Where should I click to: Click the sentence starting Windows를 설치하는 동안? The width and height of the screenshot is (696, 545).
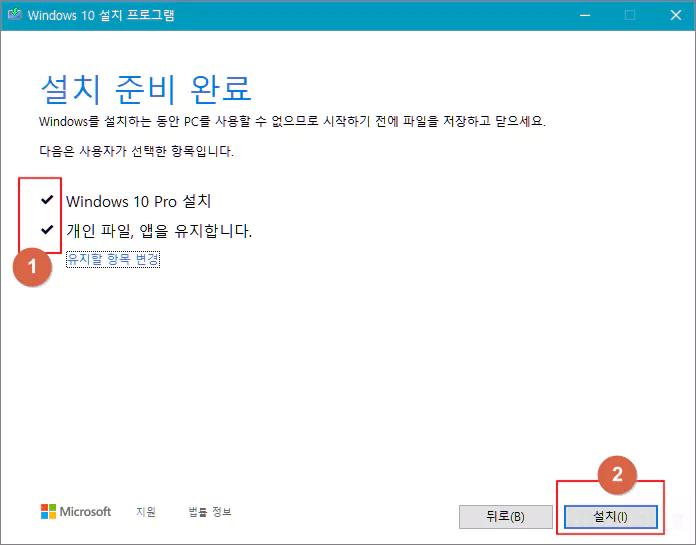pyautogui.click(x=293, y=121)
